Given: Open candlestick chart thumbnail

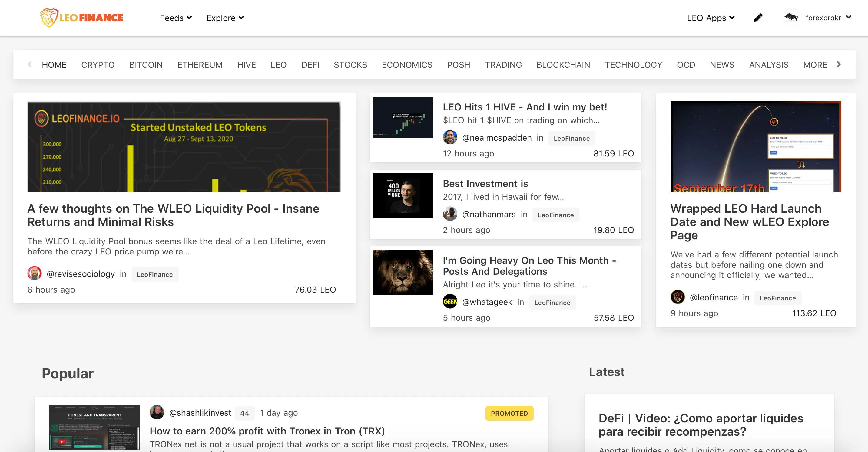Looking at the screenshot, I should click(402, 117).
